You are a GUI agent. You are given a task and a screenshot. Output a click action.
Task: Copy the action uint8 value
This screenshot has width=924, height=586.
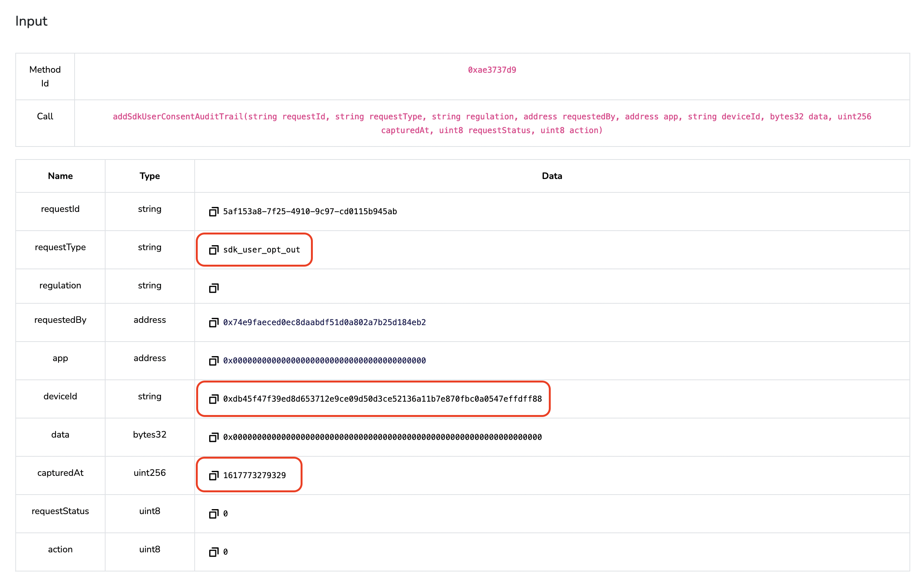[214, 552]
